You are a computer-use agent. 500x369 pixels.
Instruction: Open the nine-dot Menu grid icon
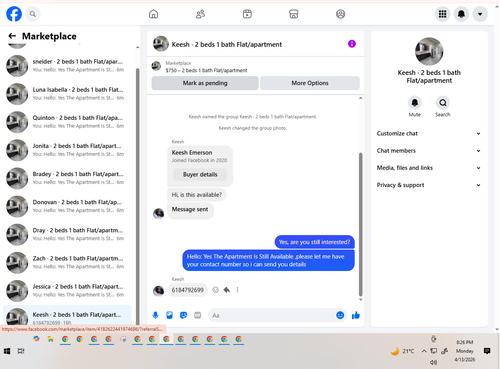tap(442, 14)
